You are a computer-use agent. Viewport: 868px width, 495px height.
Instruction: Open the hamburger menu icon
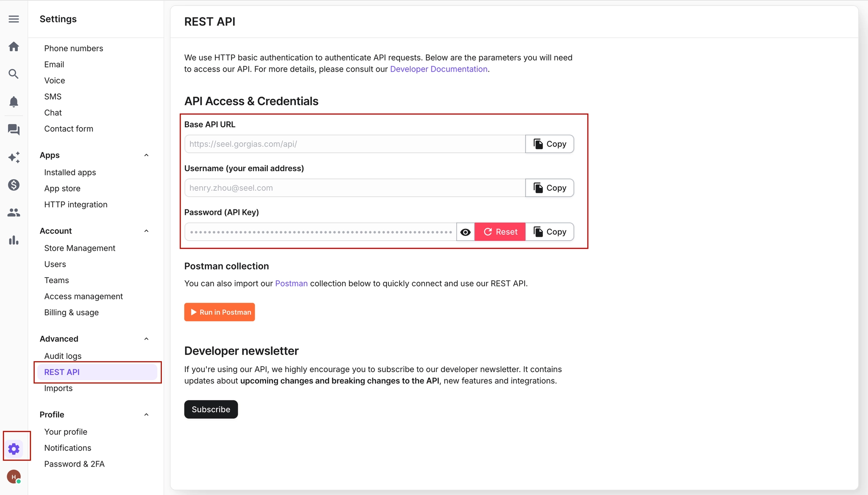point(14,19)
